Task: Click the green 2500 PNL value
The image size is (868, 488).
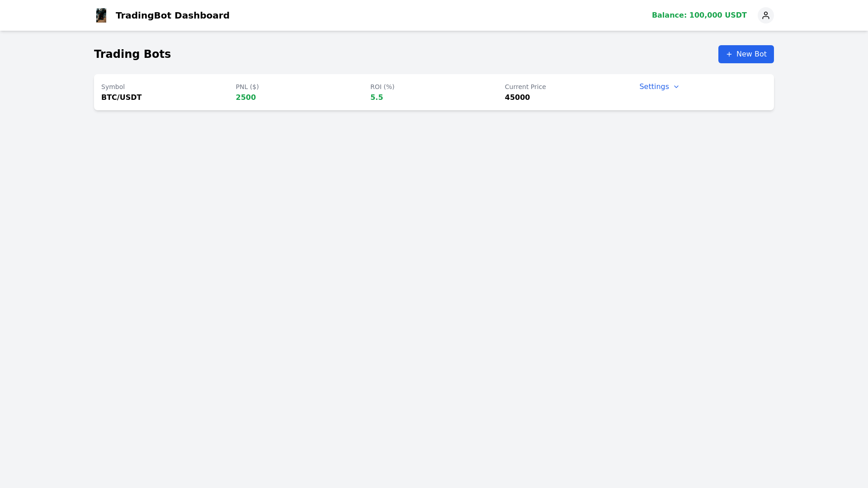Action: pos(246,97)
